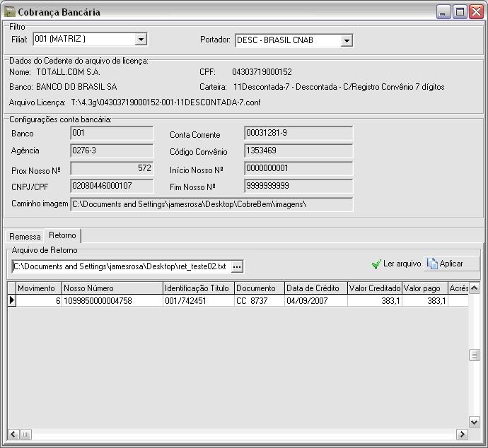
Task: Click the Documento column header
Action: tap(260, 288)
